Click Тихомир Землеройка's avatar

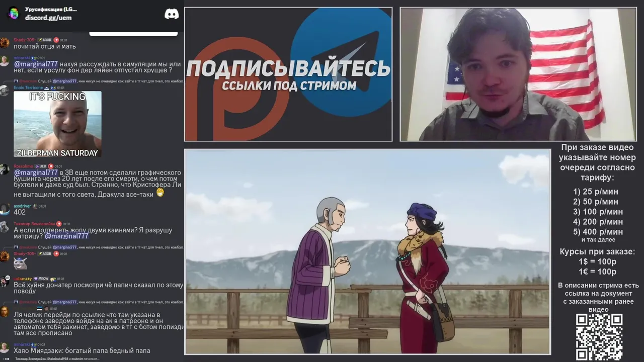tap(5, 227)
